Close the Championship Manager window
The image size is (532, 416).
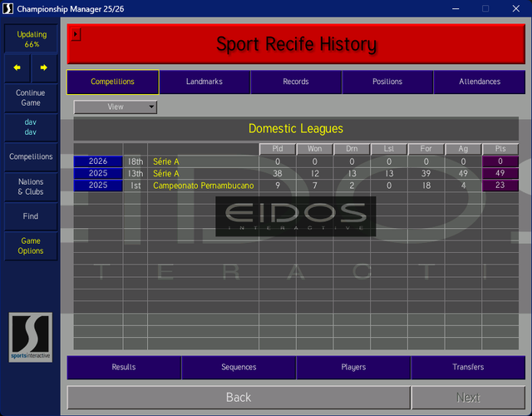coord(515,8)
